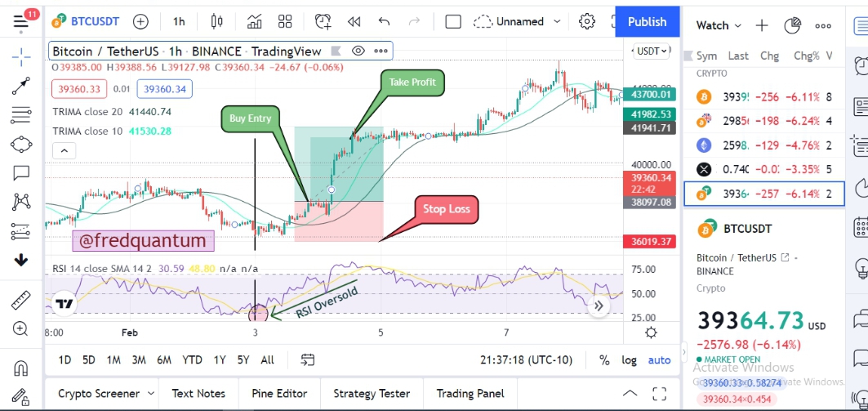
Task: Toggle log scale mode
Action: (629, 360)
